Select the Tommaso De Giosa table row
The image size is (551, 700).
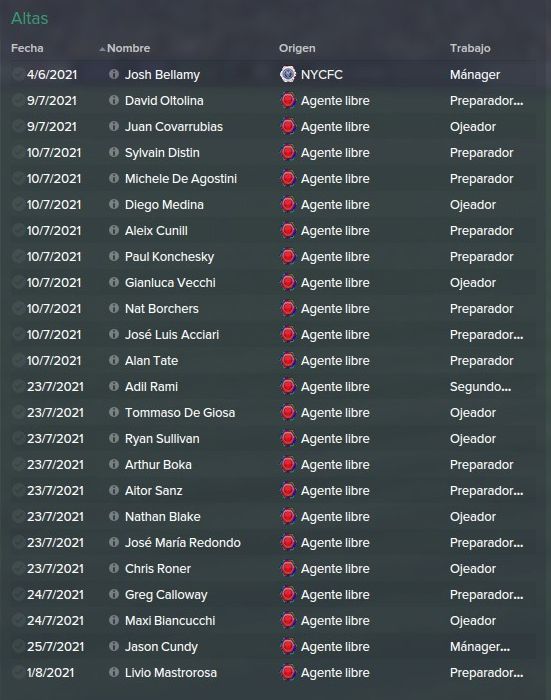coord(272,412)
